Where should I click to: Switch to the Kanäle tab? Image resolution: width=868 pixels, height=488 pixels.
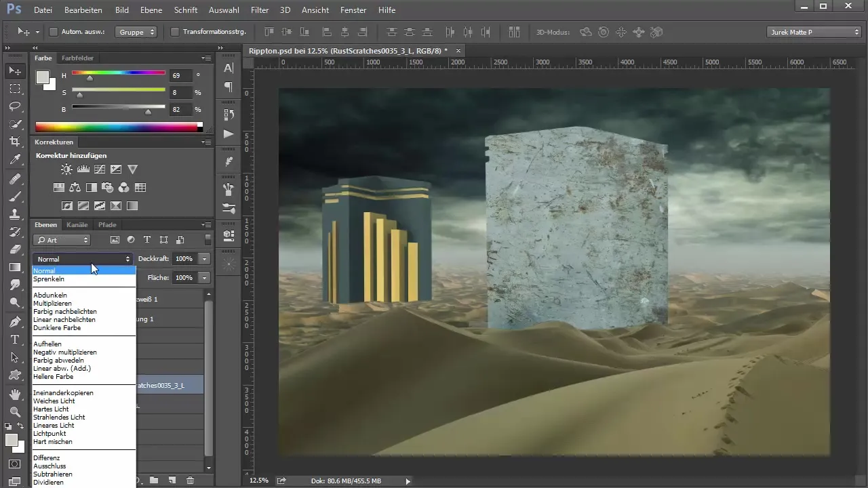[x=77, y=224]
